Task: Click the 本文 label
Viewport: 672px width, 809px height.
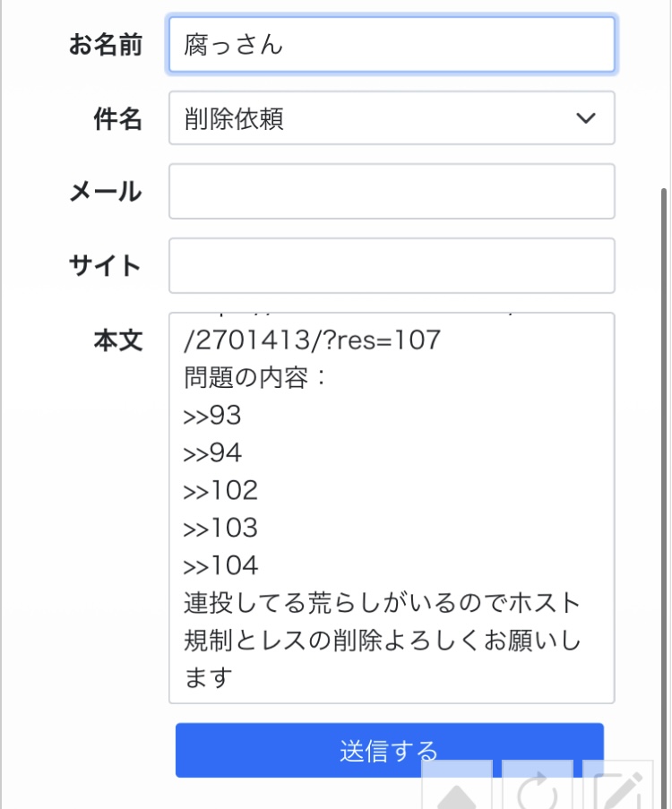Action: tap(117, 341)
